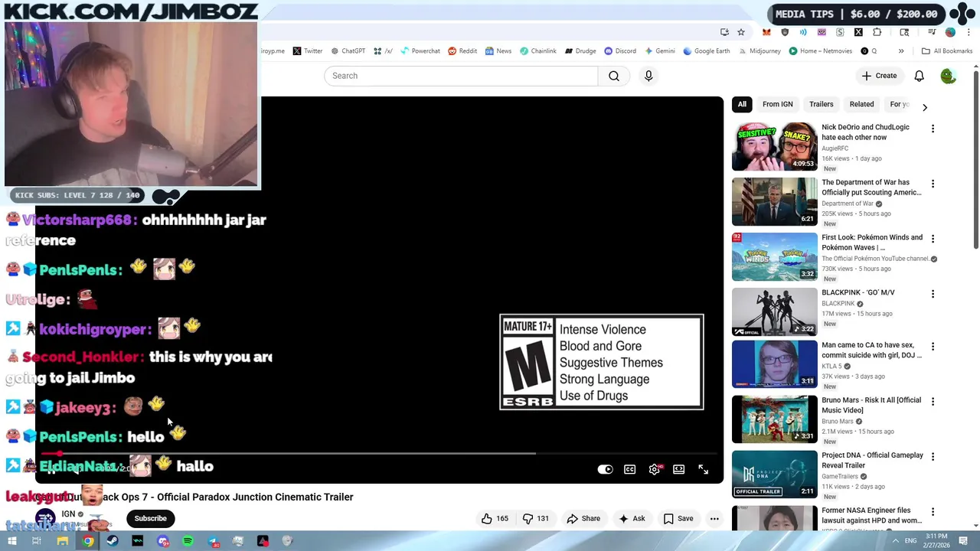The height and width of the screenshot is (551, 980).
Task: Open the Nick DeOrio and ChudLogic thumbnail
Action: click(x=774, y=147)
